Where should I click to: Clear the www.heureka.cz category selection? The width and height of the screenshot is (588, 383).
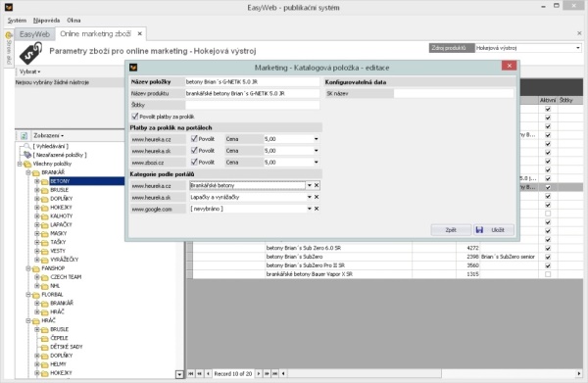[x=317, y=185]
